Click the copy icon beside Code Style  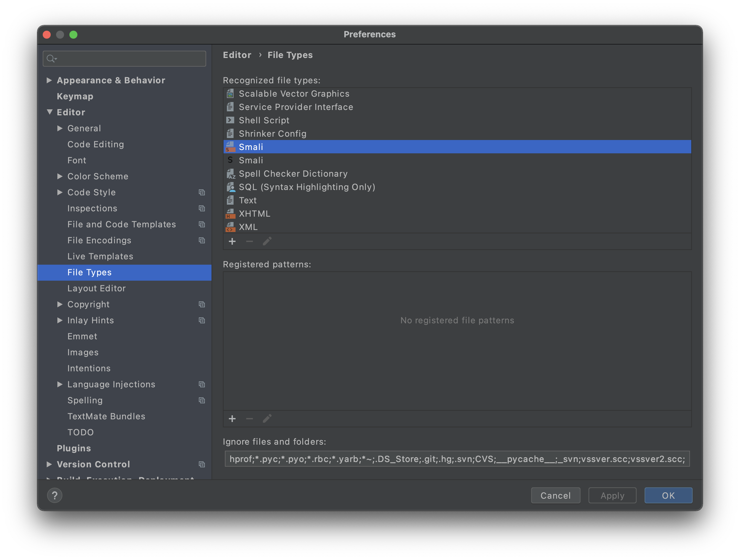pyautogui.click(x=202, y=192)
